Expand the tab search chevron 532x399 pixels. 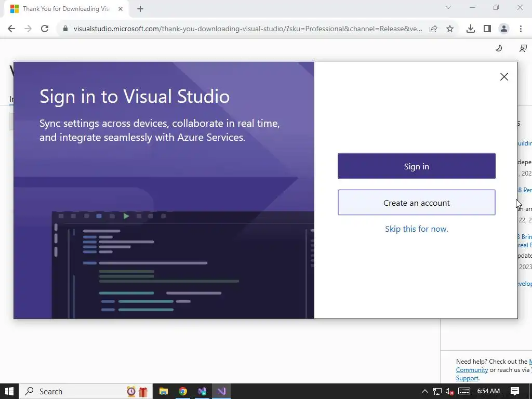tap(448, 7)
